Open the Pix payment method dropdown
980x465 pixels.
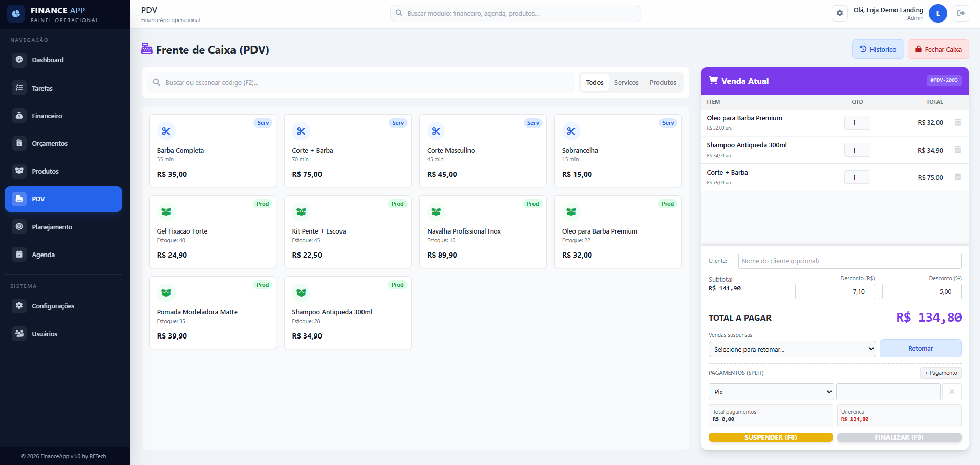coord(771,392)
